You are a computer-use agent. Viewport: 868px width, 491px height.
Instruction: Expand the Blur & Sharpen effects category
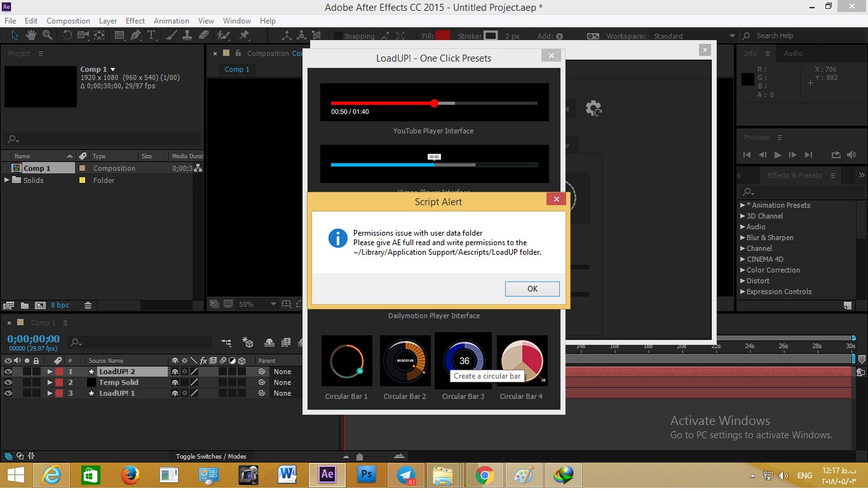pos(742,238)
